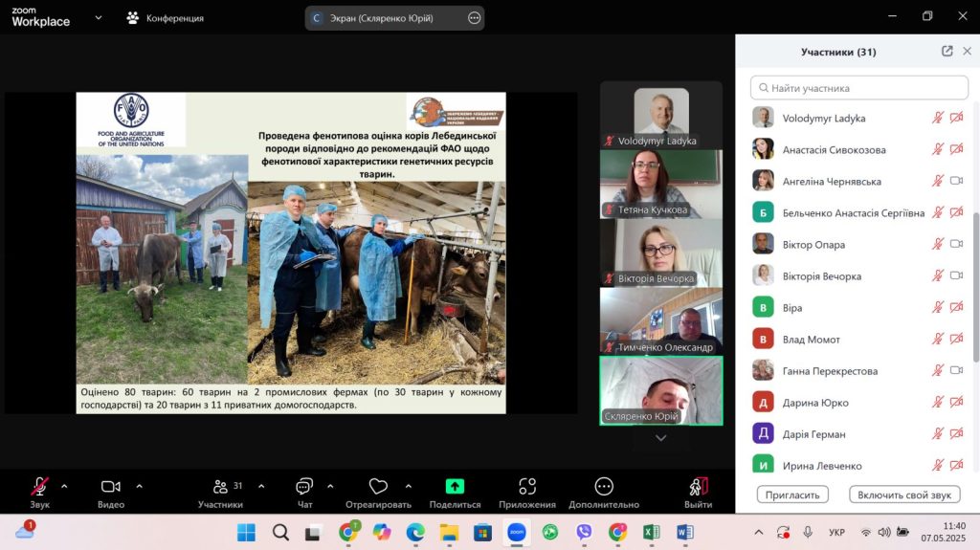
Task: Toggle the Video camera button
Action: click(x=111, y=487)
